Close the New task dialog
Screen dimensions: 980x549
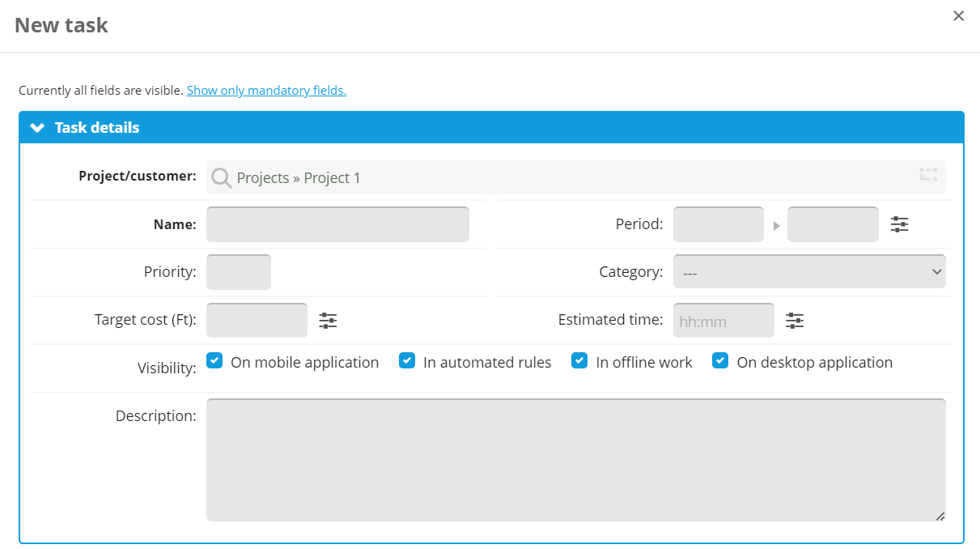(x=958, y=16)
